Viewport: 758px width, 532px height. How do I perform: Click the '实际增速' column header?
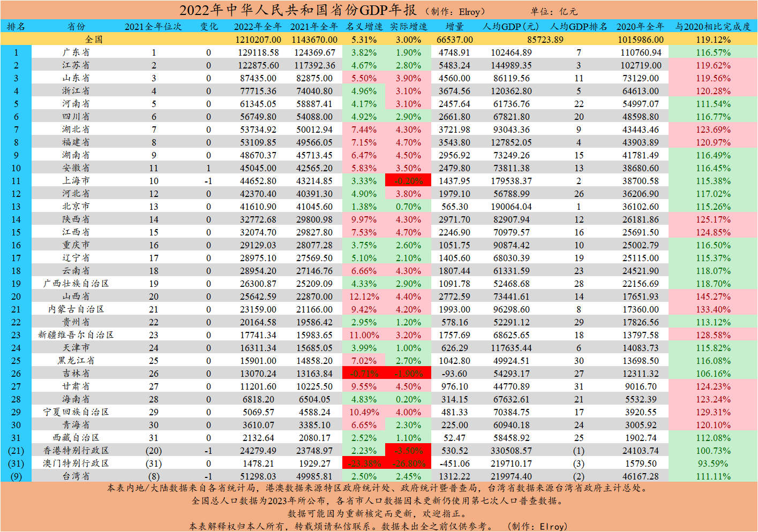point(409,26)
